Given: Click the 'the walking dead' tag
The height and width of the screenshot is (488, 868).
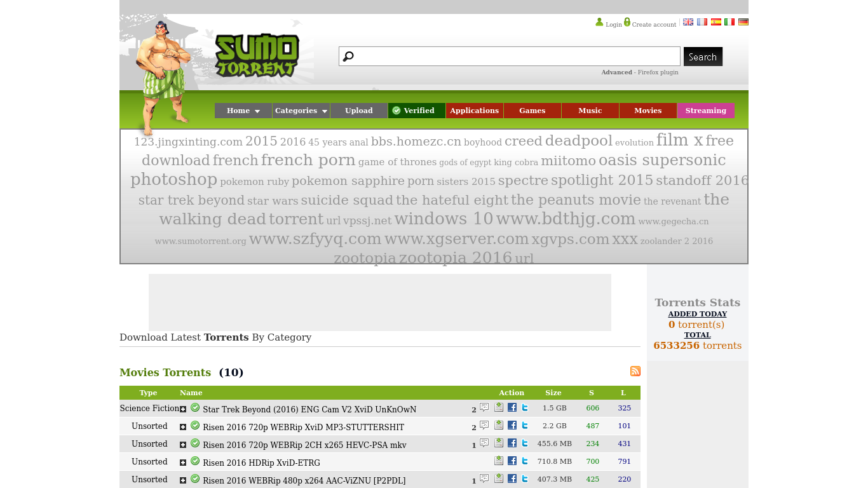Looking at the screenshot, I should (213, 219).
